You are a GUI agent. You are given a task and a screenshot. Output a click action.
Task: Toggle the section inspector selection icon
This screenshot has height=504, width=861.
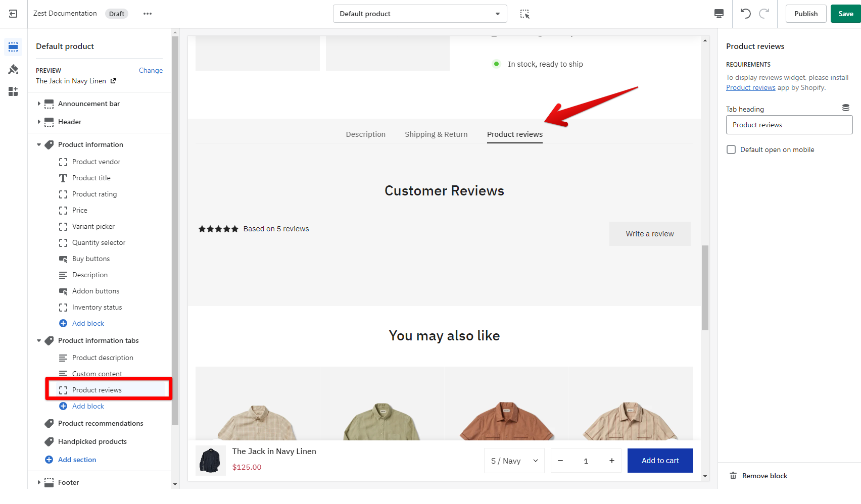525,14
